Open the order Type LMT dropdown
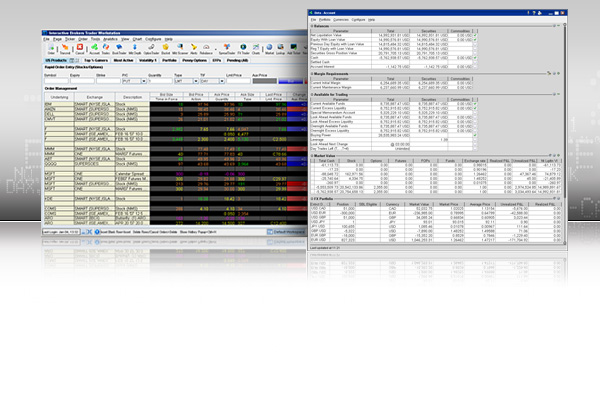Screen dimensions: 600x400 click(x=196, y=81)
